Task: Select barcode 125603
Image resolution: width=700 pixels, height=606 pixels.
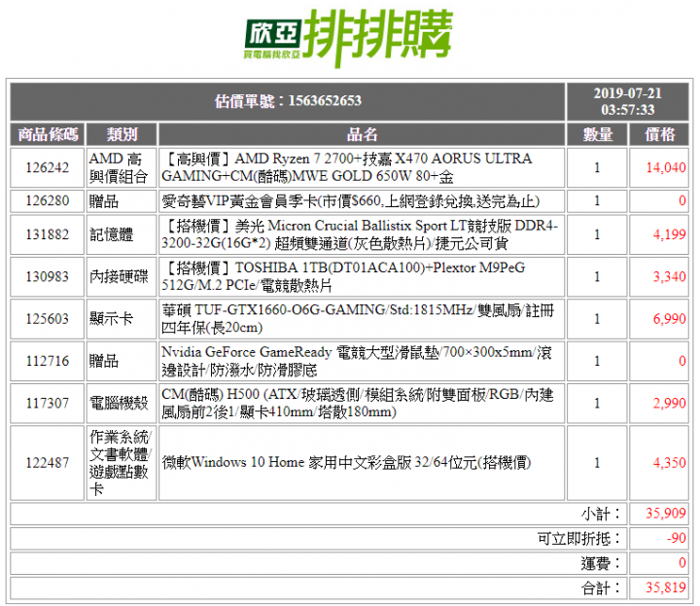Action: click(48, 319)
